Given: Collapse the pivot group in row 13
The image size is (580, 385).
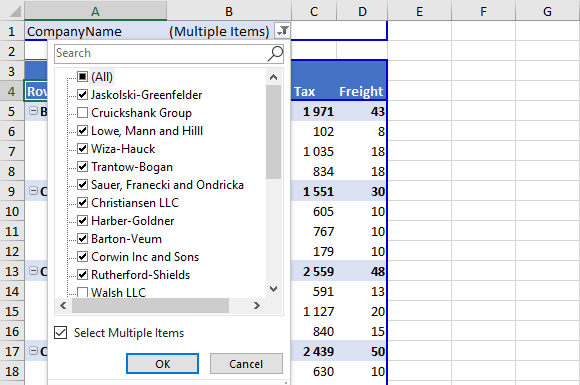Looking at the screenshot, I should coord(34,271).
